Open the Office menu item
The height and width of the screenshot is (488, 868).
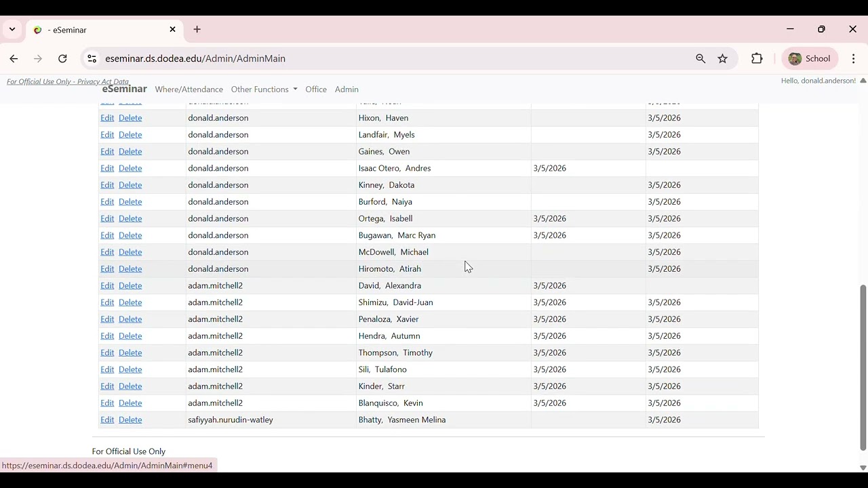tap(316, 89)
